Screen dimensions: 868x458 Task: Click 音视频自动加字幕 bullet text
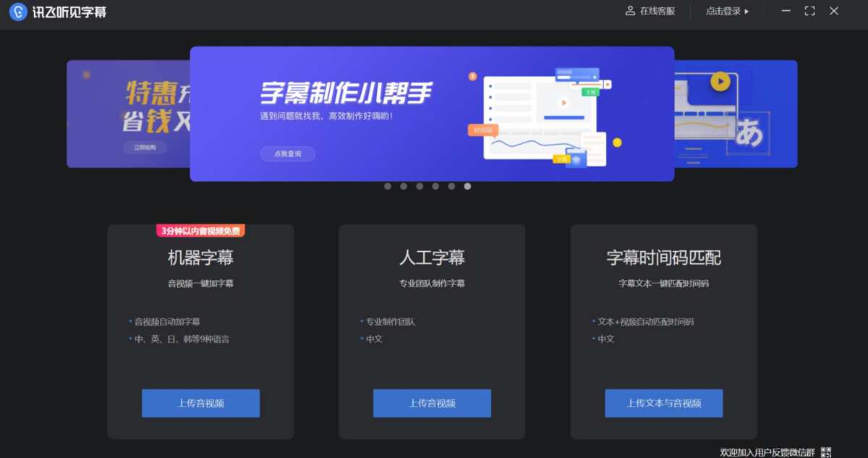tap(167, 321)
